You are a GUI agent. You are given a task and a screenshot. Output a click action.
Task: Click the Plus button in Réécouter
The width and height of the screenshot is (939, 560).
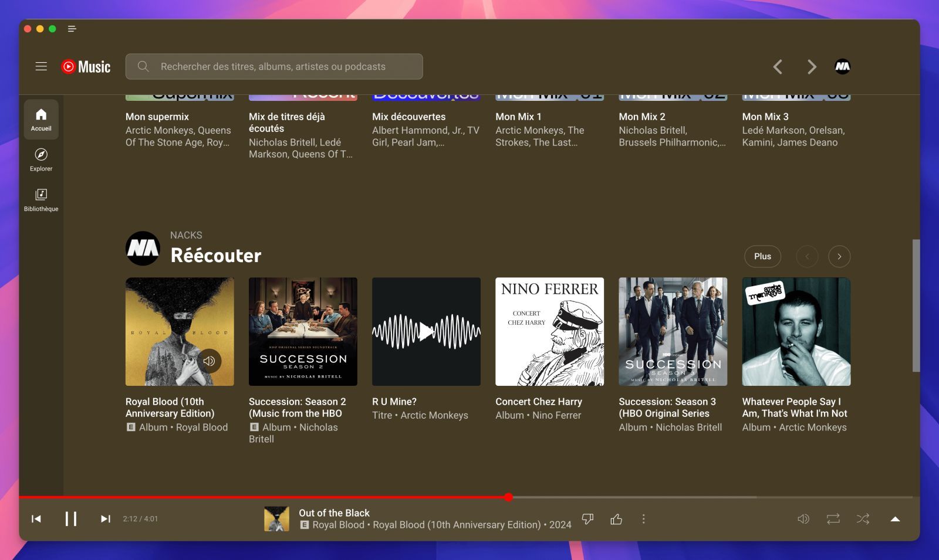[x=762, y=256]
